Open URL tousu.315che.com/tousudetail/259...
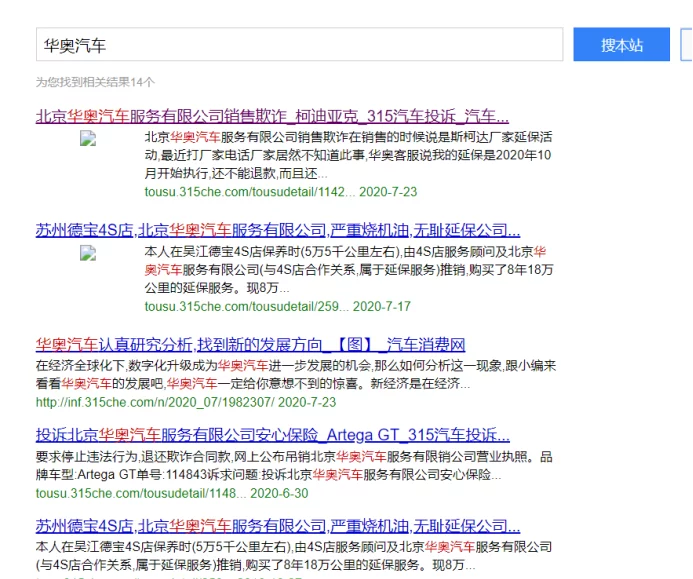The image size is (693, 579). 247,306
